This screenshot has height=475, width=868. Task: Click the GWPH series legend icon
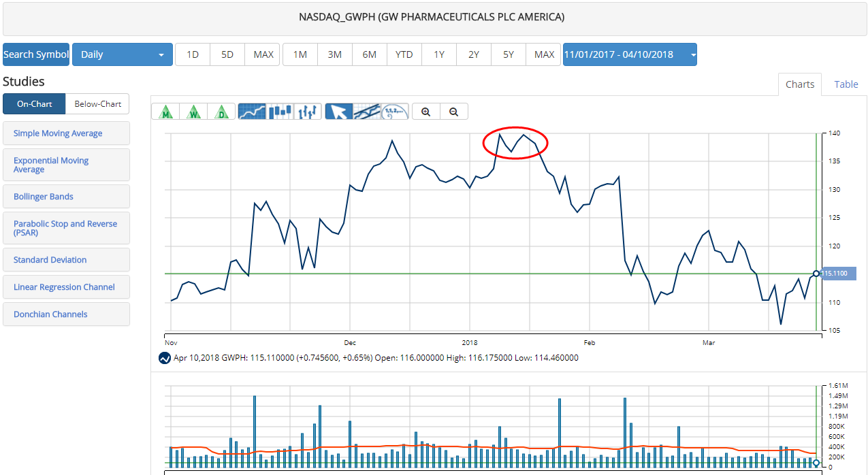pos(164,358)
